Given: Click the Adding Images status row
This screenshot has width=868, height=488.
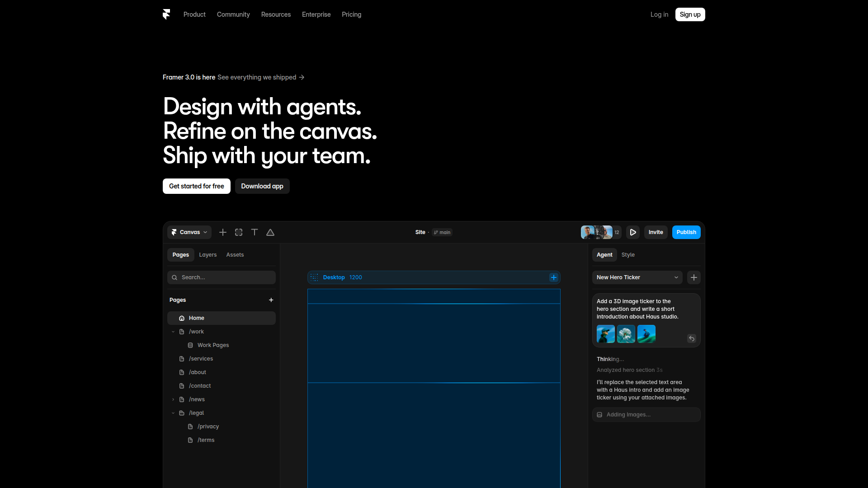Looking at the screenshot, I should click(646, 415).
